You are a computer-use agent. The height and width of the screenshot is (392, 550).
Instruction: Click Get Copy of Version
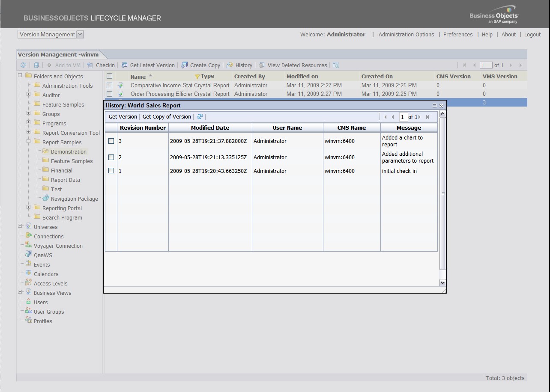[x=167, y=116]
